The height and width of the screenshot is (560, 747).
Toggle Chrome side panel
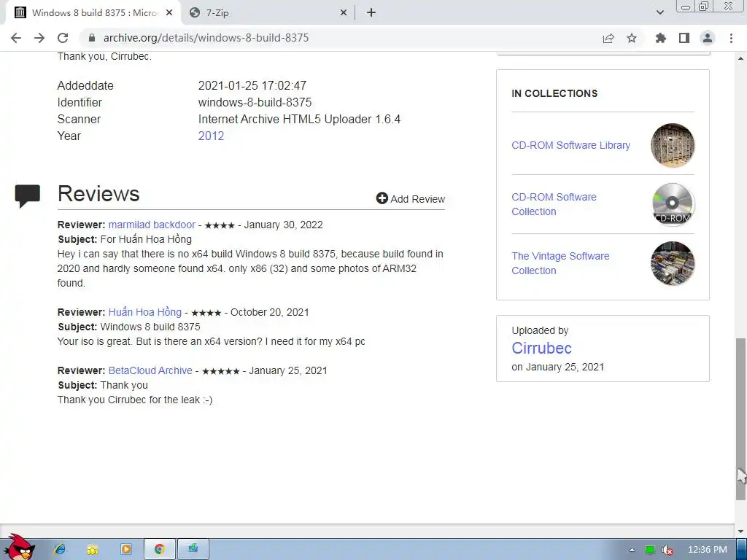click(x=684, y=38)
